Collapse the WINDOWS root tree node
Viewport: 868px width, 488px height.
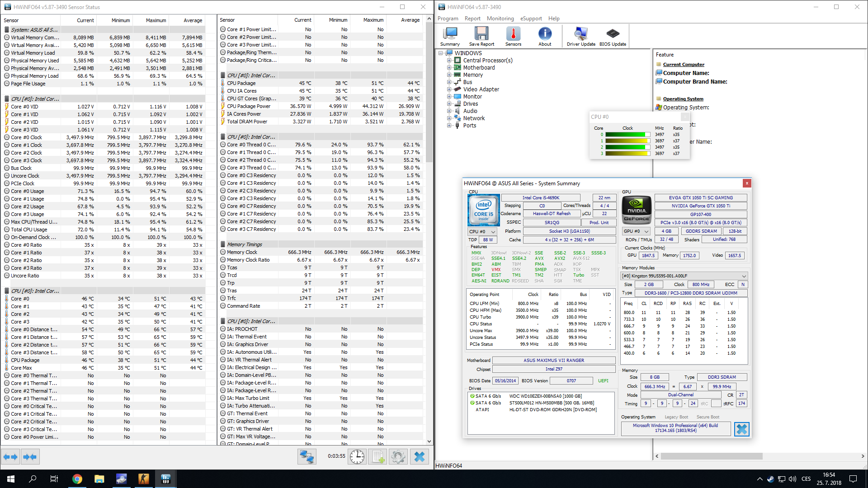[x=441, y=53]
